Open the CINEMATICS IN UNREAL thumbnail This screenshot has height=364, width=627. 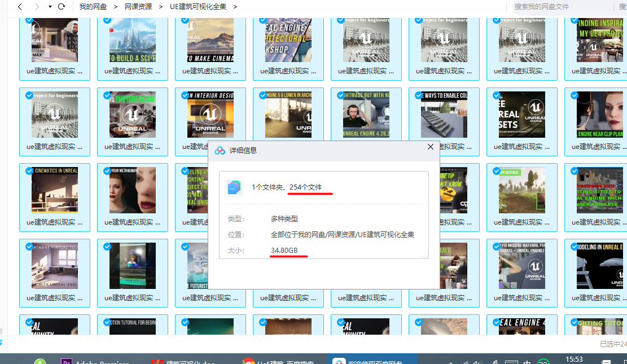[55, 190]
